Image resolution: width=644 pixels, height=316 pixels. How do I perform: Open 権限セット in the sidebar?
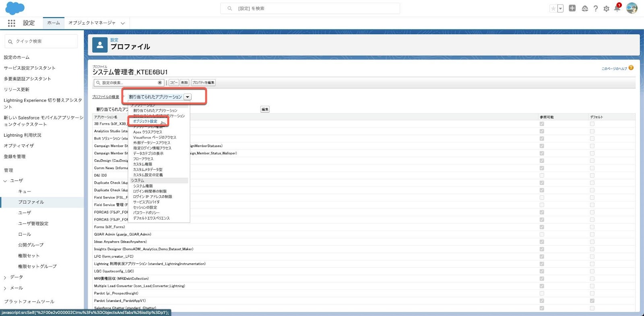29,256
